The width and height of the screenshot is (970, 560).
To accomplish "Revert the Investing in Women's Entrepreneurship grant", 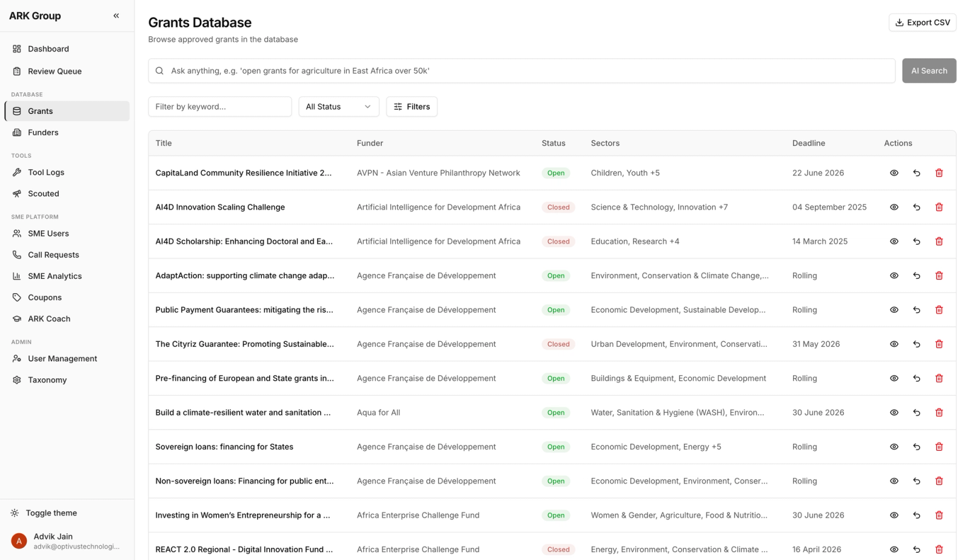I will point(916,515).
